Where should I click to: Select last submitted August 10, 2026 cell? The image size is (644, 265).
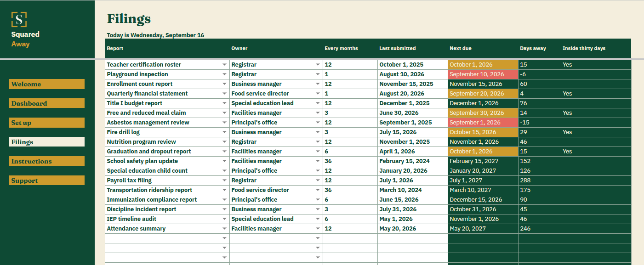tap(413, 74)
